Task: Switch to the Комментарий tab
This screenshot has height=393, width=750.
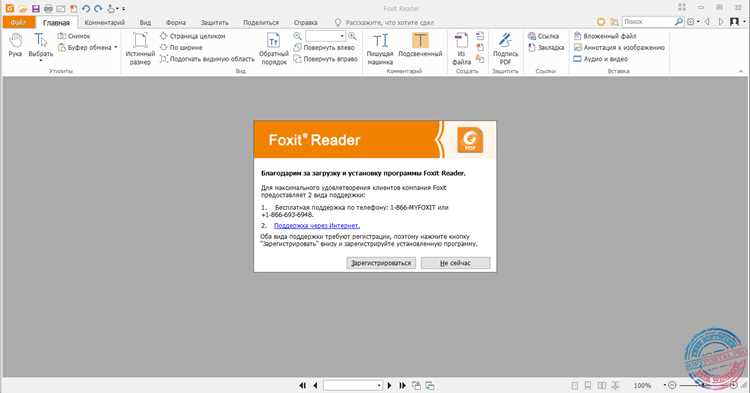Action: [x=104, y=22]
